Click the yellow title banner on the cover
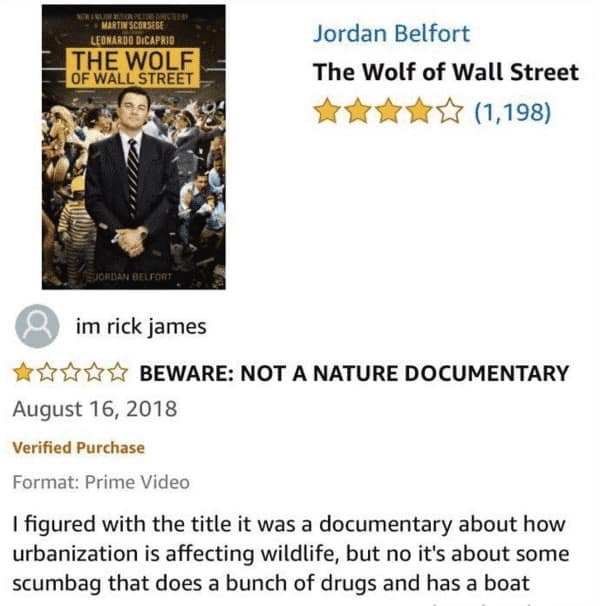The width and height of the screenshot is (600, 606). coord(133,68)
